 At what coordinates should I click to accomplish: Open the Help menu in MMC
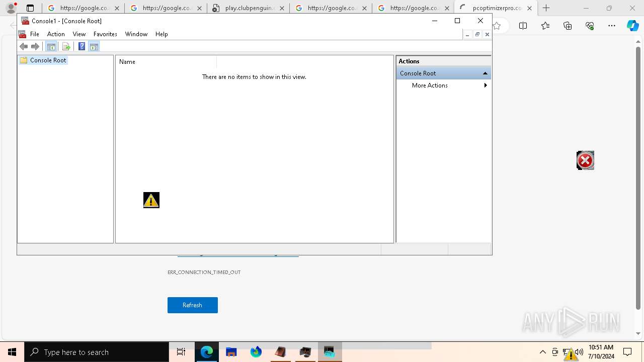(x=162, y=34)
